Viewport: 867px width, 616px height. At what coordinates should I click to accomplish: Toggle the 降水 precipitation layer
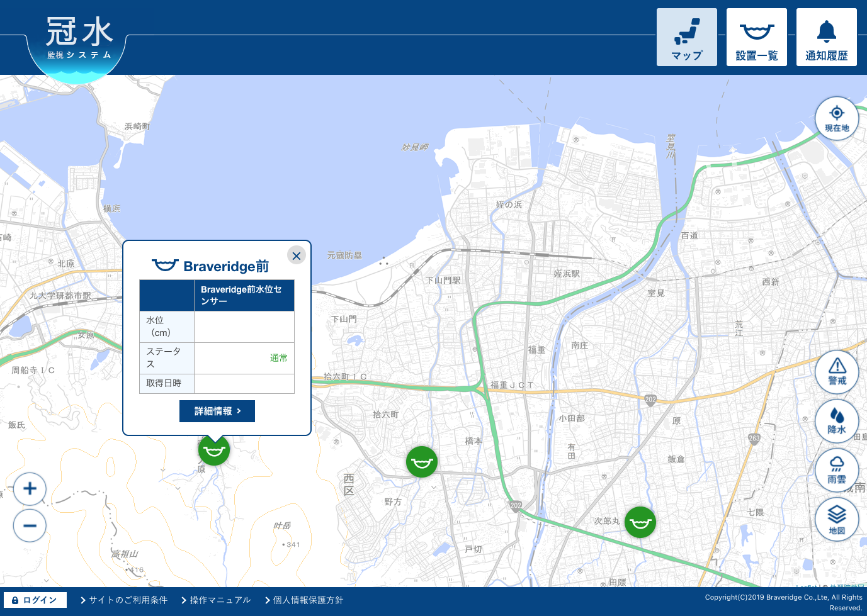click(x=837, y=421)
